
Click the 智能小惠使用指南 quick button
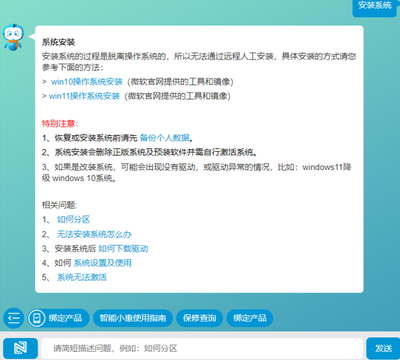[x=133, y=318]
